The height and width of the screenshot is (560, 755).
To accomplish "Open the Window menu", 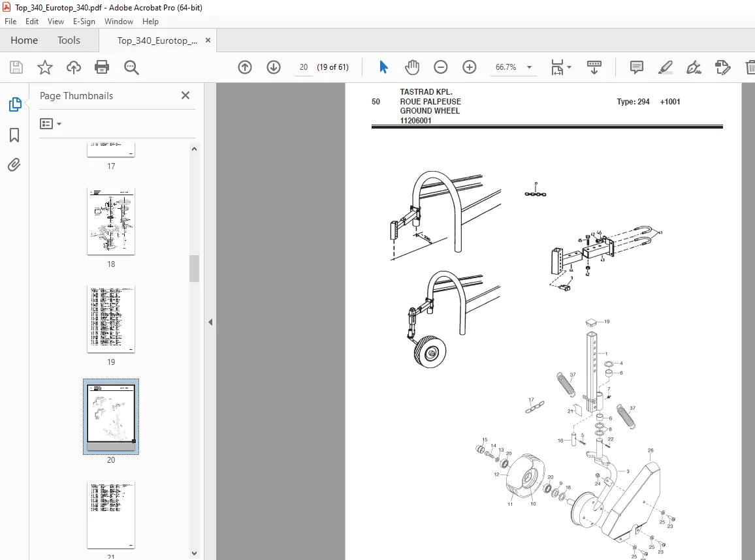I will click(118, 21).
